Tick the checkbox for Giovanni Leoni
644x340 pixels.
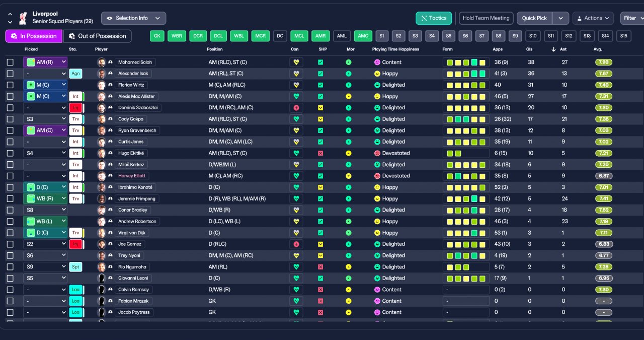tap(10, 278)
